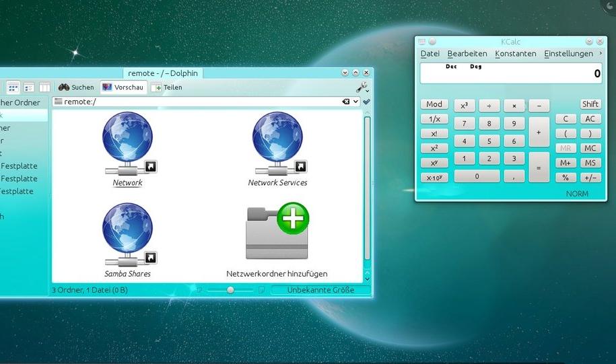Open the Datei menu in KCalc
The height and width of the screenshot is (364, 616).
tap(430, 53)
